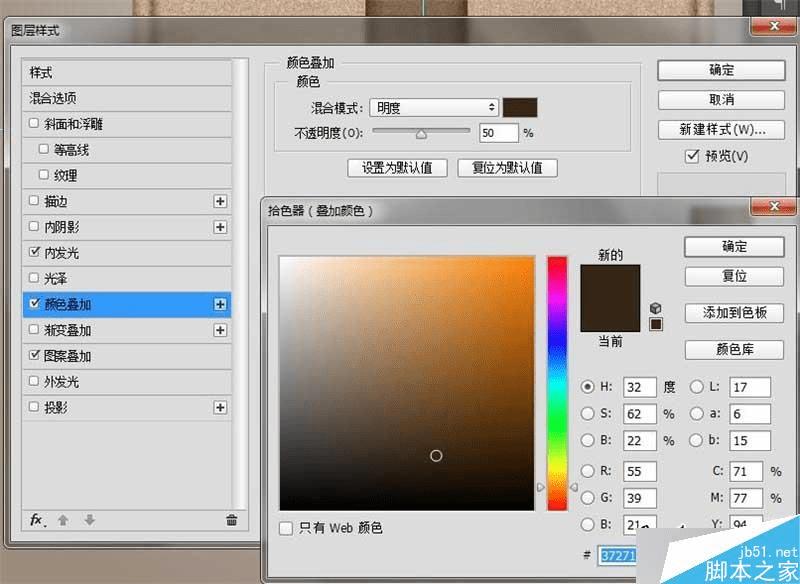Enable the 等高线 checkbox
This screenshot has width=800, height=584.
pos(44,149)
